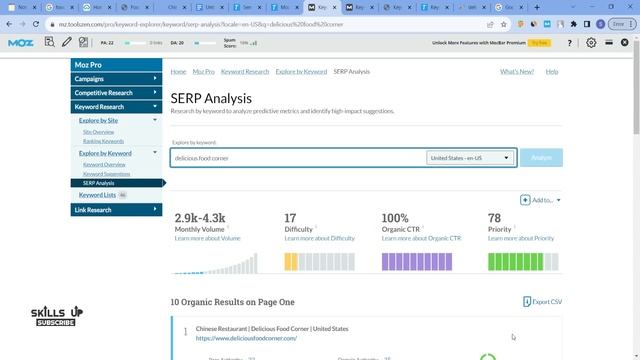Click the green Priority score bar
Screen dimensions: 640x360
click(523, 262)
